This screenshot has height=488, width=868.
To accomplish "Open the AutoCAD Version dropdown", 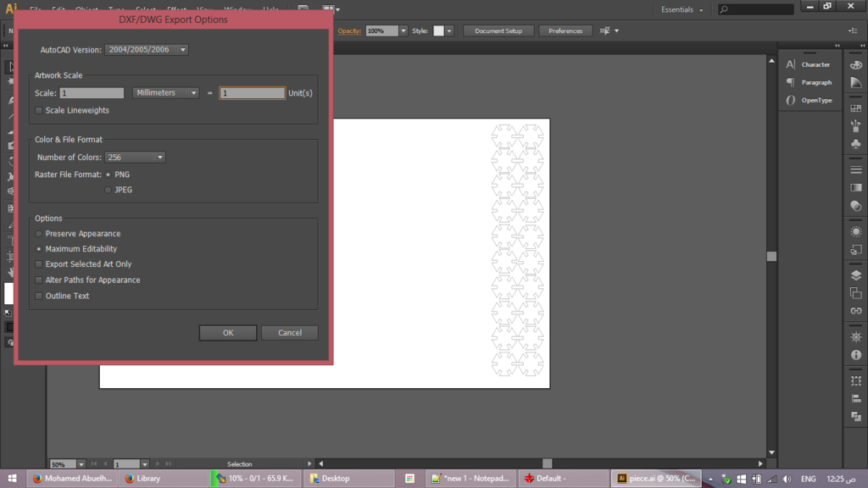I will click(147, 50).
